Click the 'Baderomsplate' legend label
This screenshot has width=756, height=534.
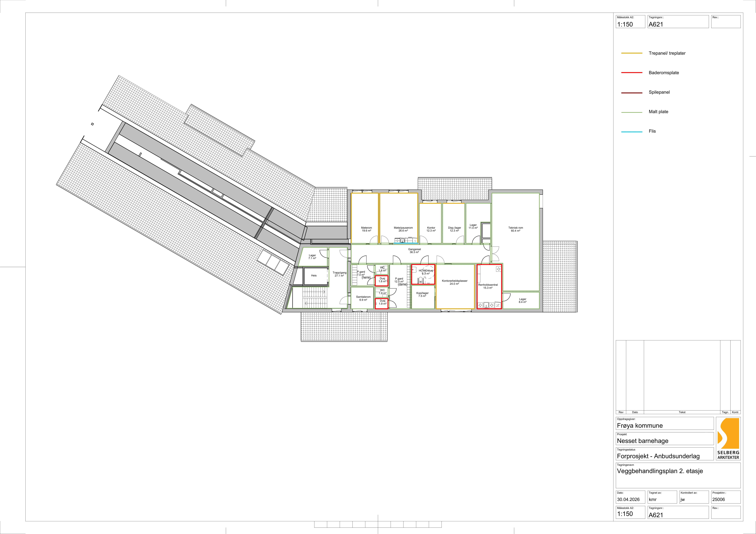click(x=664, y=73)
